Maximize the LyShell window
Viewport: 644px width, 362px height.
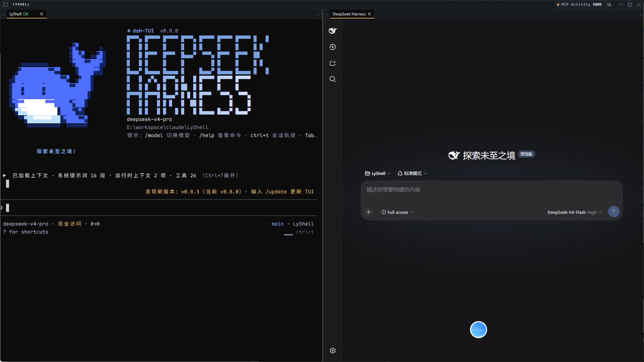630,5
